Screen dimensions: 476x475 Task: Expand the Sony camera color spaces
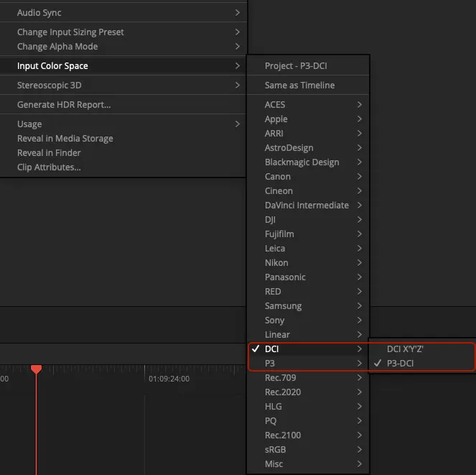[274, 320]
